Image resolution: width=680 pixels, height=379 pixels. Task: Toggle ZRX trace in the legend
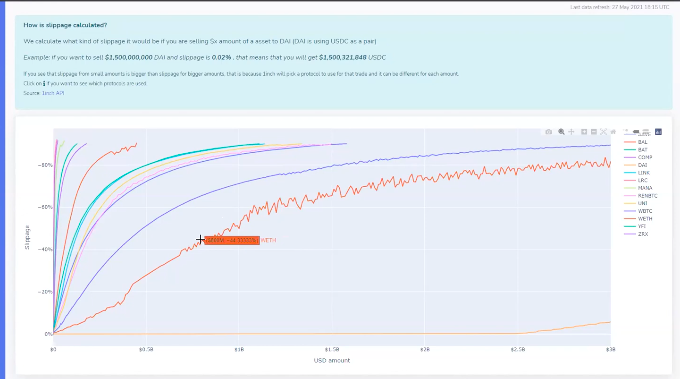click(636, 234)
